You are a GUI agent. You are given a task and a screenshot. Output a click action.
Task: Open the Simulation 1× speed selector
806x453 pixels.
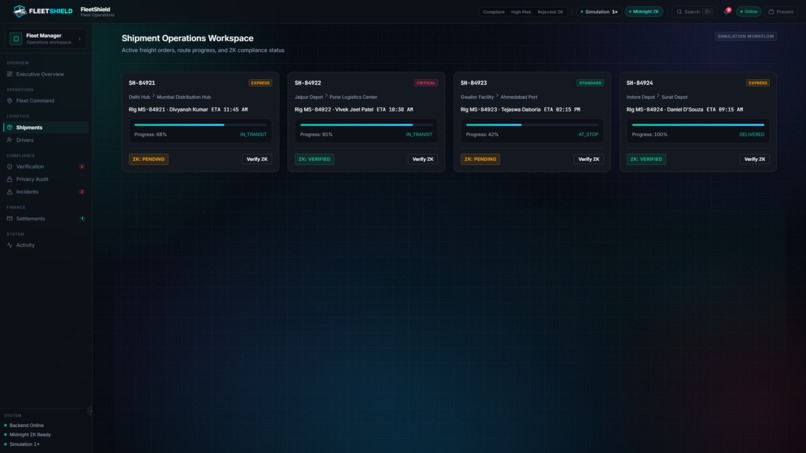pyautogui.click(x=599, y=11)
